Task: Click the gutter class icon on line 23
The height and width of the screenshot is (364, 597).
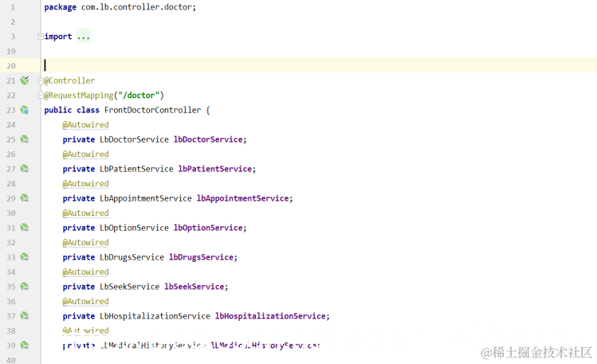Action: 25,110
